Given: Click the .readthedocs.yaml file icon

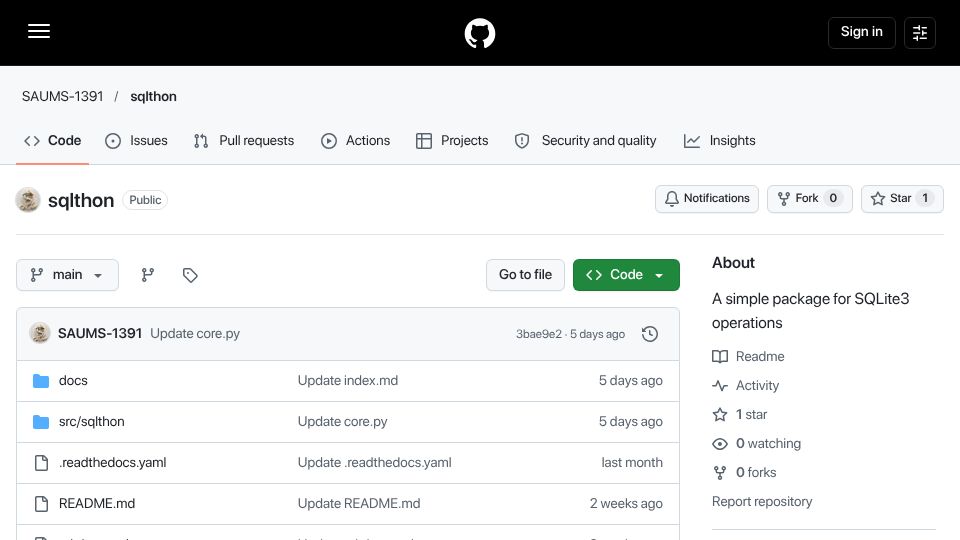Looking at the screenshot, I should coord(41,463).
